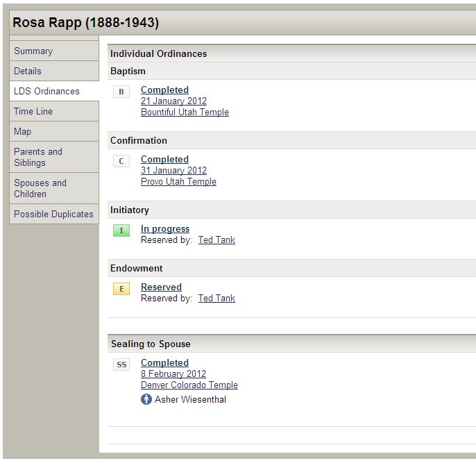The image size is (476, 461).
Task: Open the 'Reserved' Endowment status link
Action: [x=161, y=287]
